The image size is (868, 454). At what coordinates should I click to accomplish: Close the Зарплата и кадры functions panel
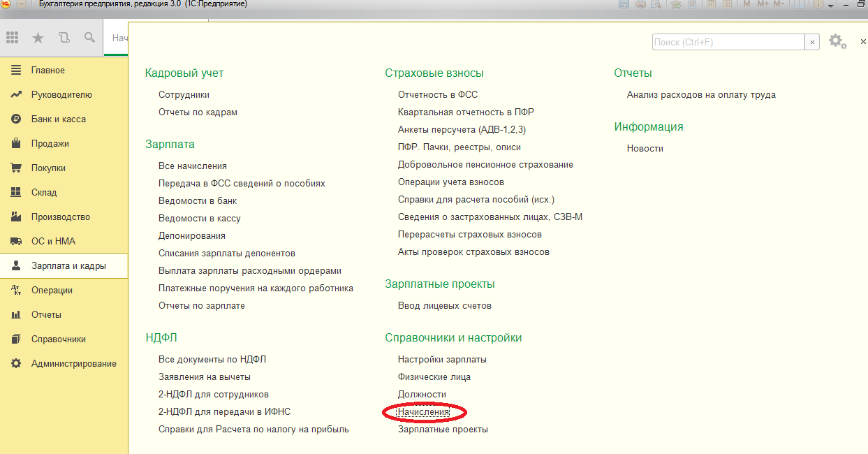(x=863, y=41)
